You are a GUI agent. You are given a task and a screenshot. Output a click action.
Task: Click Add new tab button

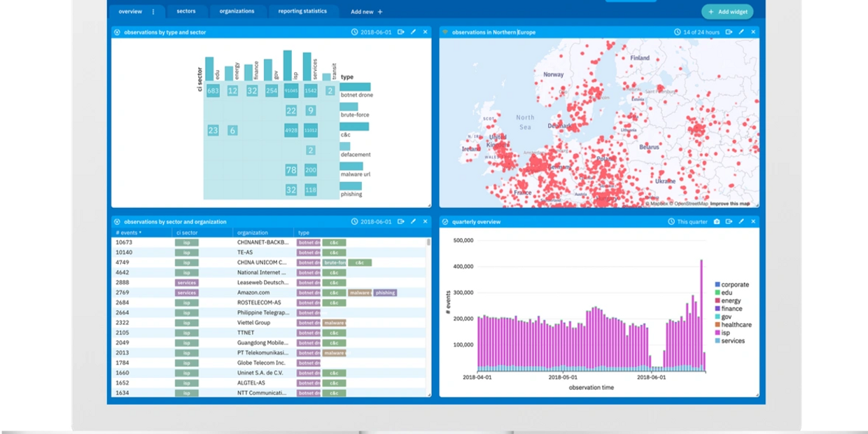point(367,12)
